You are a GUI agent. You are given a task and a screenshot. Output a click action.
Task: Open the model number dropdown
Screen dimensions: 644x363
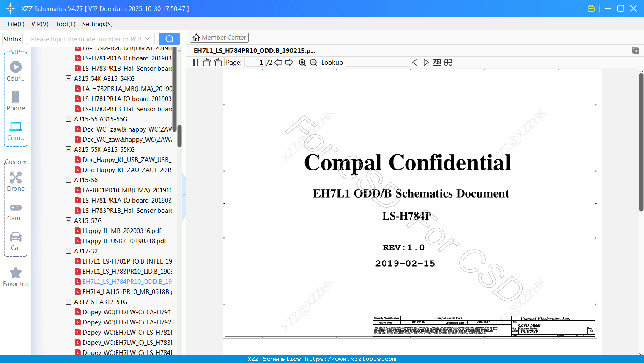point(148,39)
